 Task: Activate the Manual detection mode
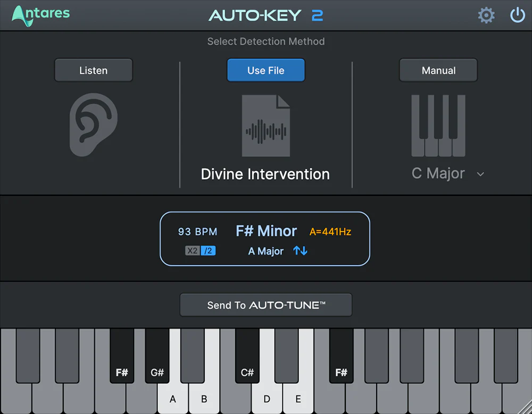pos(438,70)
